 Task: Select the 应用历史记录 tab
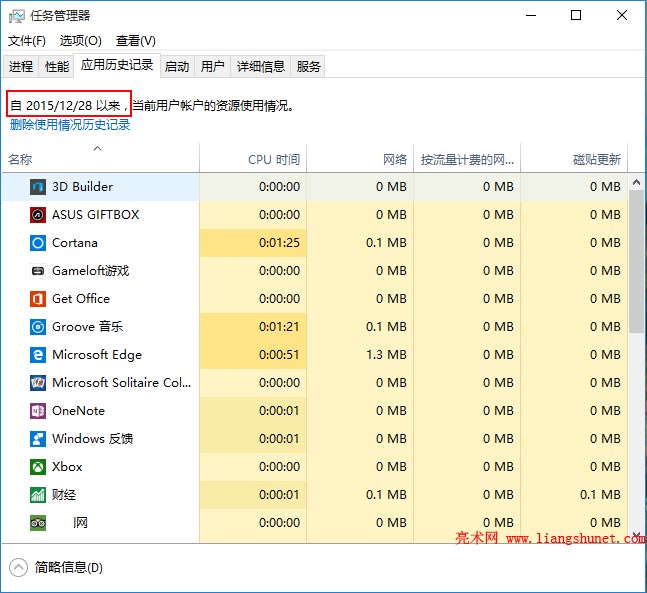(x=117, y=65)
